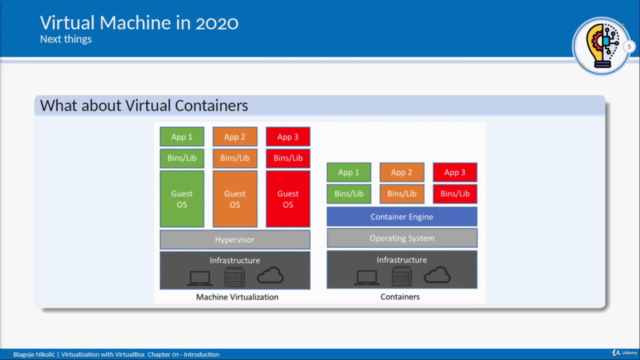Click server rack icon in Containers diagram
The width and height of the screenshot is (640, 360).
(402, 277)
